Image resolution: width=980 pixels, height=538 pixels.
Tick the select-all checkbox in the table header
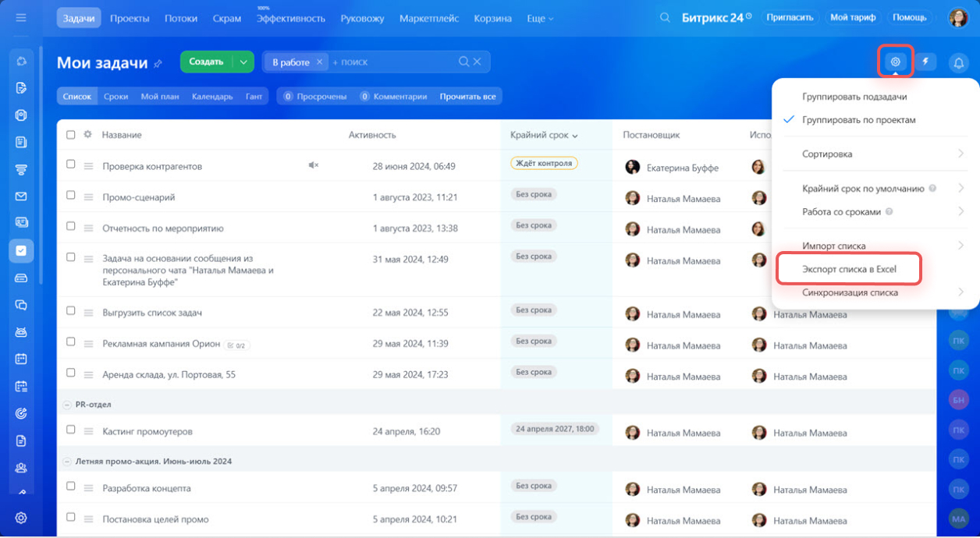[x=71, y=135]
